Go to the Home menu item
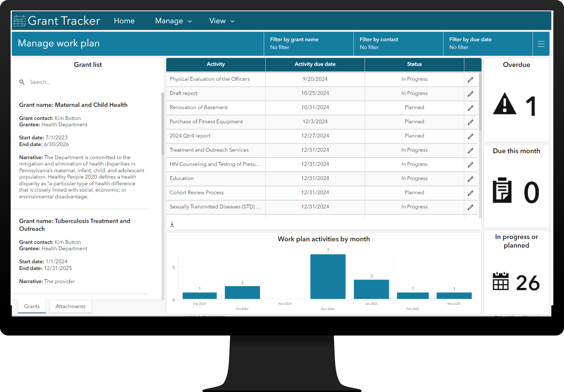This screenshot has width=564, height=392. [x=124, y=21]
